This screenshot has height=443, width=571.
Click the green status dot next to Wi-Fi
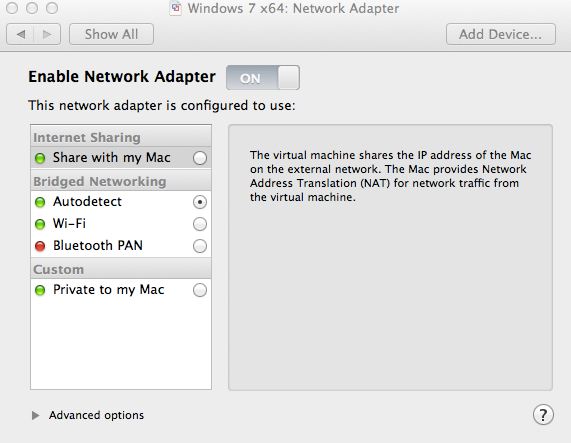[40, 224]
